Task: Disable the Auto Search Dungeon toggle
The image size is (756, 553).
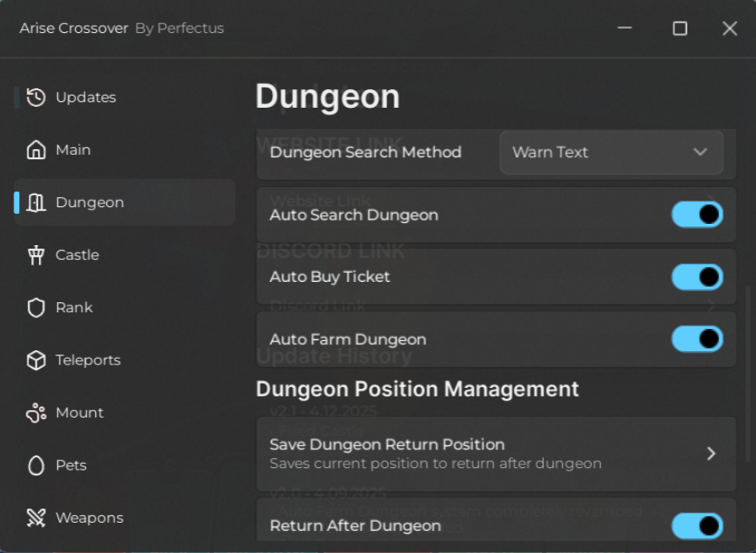Action: click(697, 215)
